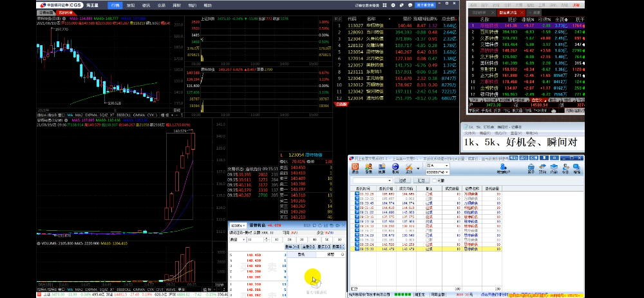Select the order row at 09:33:28

[425, 193]
